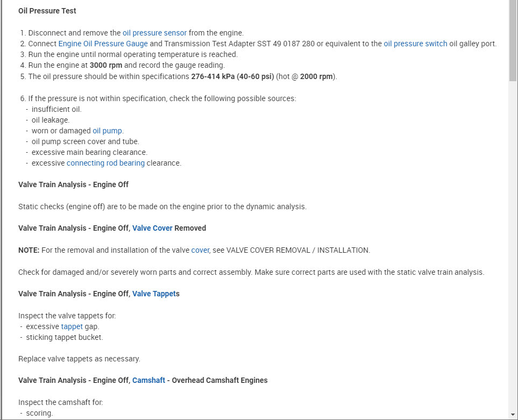518x420 pixels.
Task: Click the bold 3000 rpm text
Action: click(106, 65)
